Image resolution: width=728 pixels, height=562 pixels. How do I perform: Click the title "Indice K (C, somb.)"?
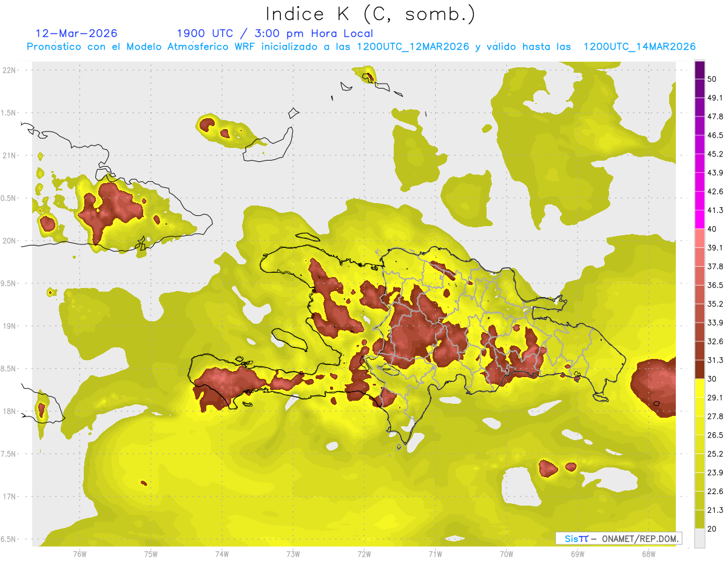coord(370,15)
